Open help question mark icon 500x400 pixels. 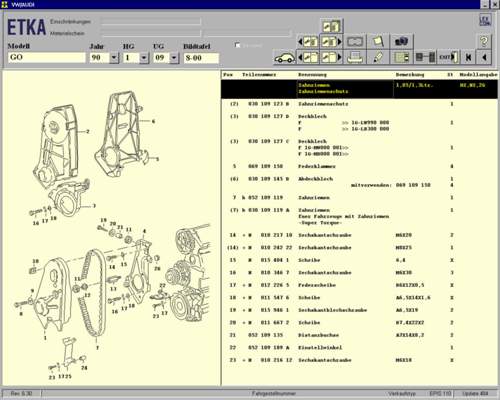coord(484,42)
